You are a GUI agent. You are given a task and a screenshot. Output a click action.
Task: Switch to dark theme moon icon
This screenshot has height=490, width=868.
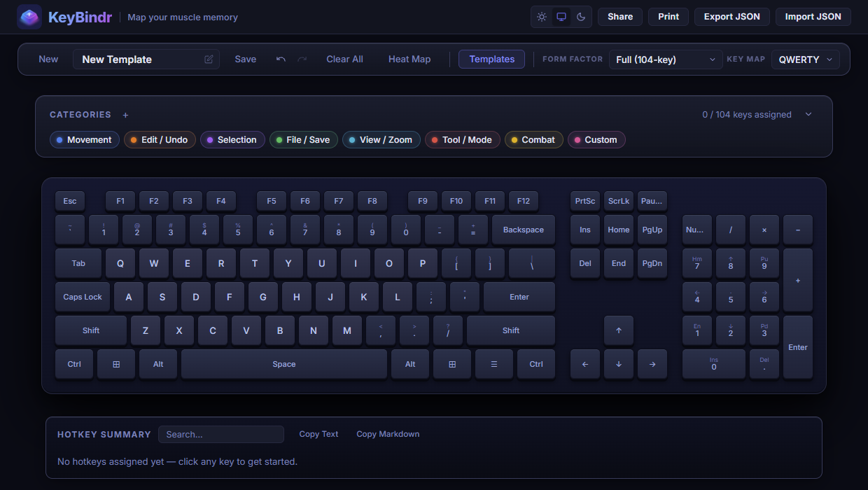coord(581,17)
